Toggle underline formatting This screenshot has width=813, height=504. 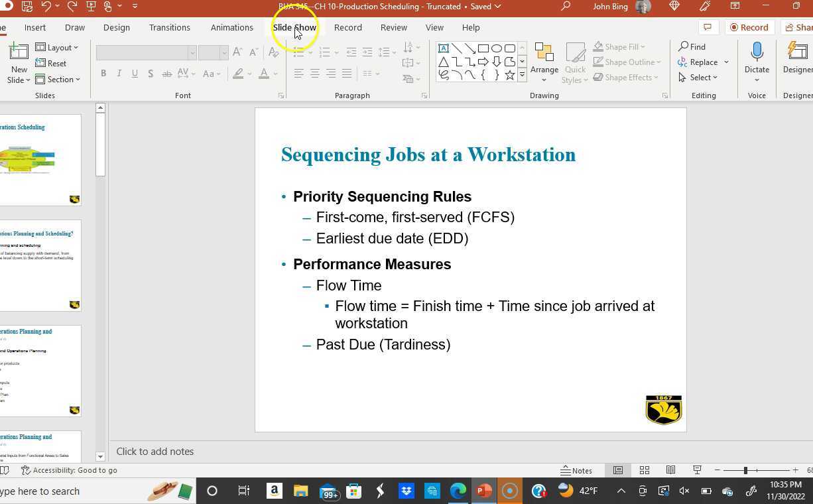click(135, 73)
